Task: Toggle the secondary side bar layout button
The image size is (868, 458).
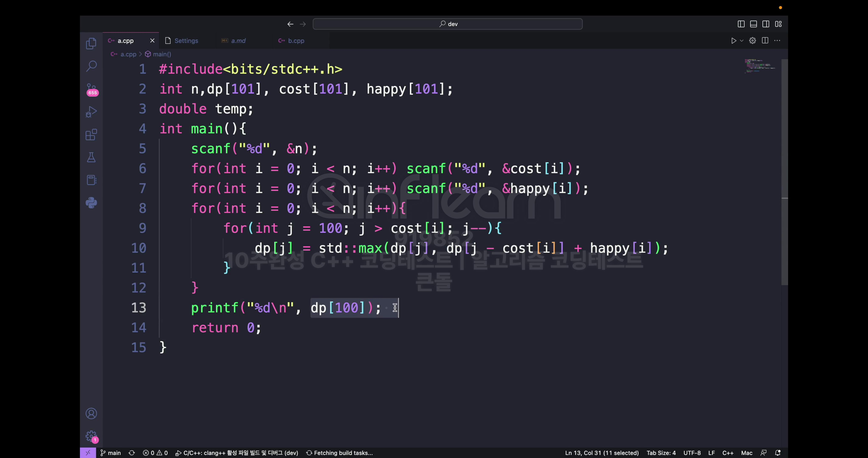Action: coord(766,24)
